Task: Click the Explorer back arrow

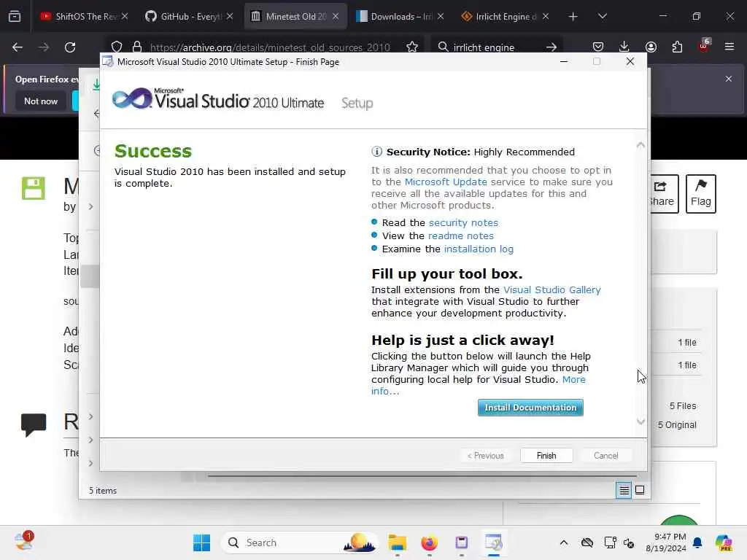Action: (97, 113)
